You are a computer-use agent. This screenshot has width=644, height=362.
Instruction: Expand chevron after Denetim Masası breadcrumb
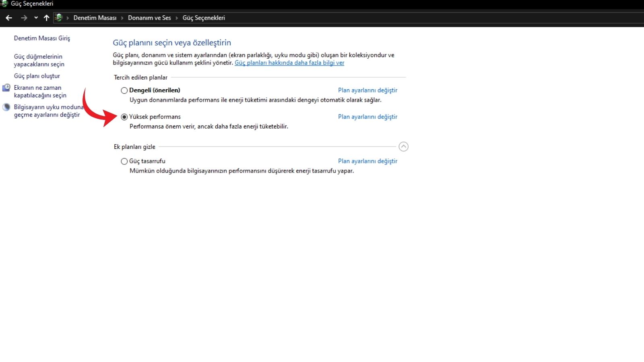122,18
